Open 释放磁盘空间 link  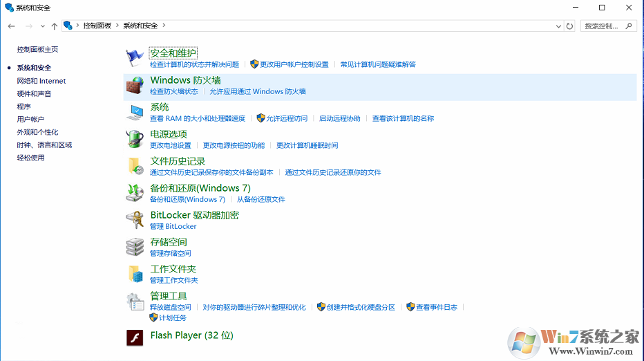[x=171, y=308]
